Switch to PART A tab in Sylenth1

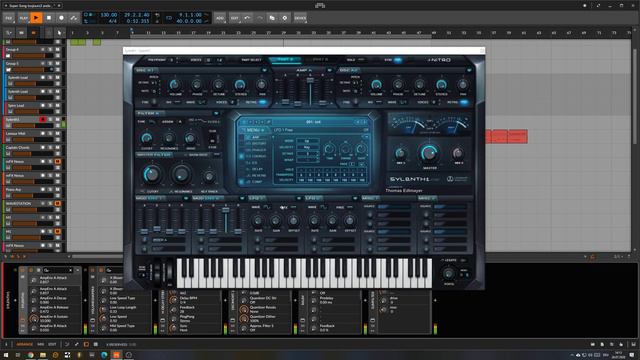pyautogui.click(x=285, y=60)
